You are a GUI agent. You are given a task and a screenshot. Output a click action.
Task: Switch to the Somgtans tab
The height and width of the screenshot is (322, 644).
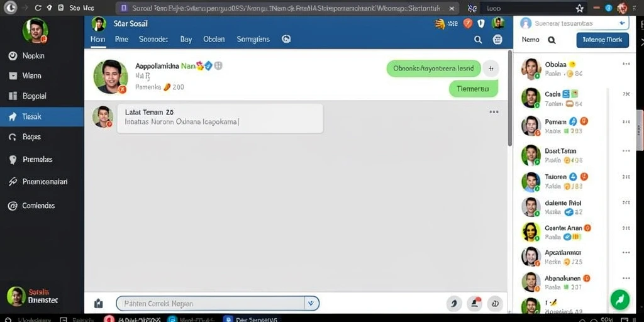253,40
